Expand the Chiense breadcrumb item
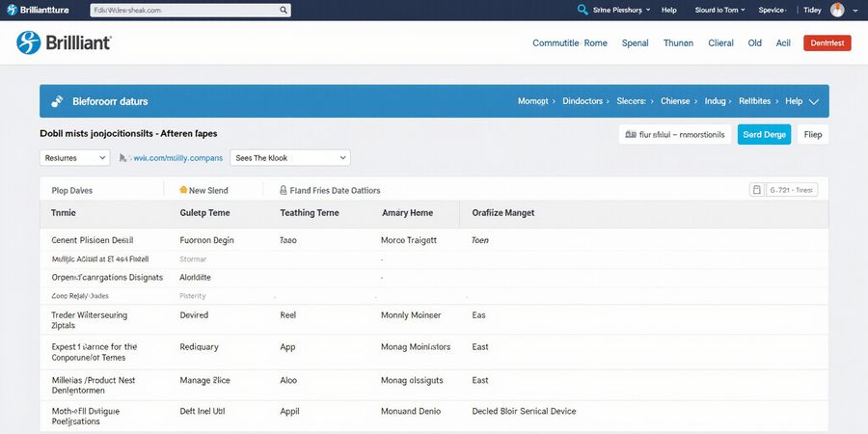 click(679, 101)
